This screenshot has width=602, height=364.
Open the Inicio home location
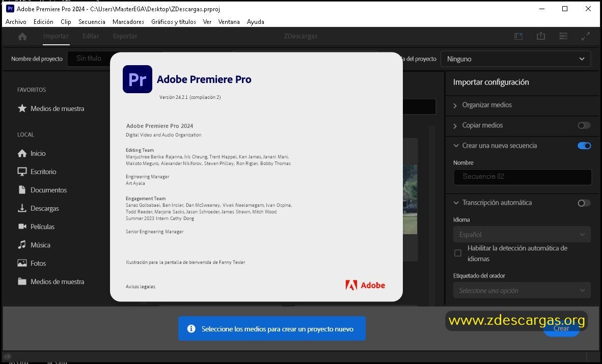32,153
